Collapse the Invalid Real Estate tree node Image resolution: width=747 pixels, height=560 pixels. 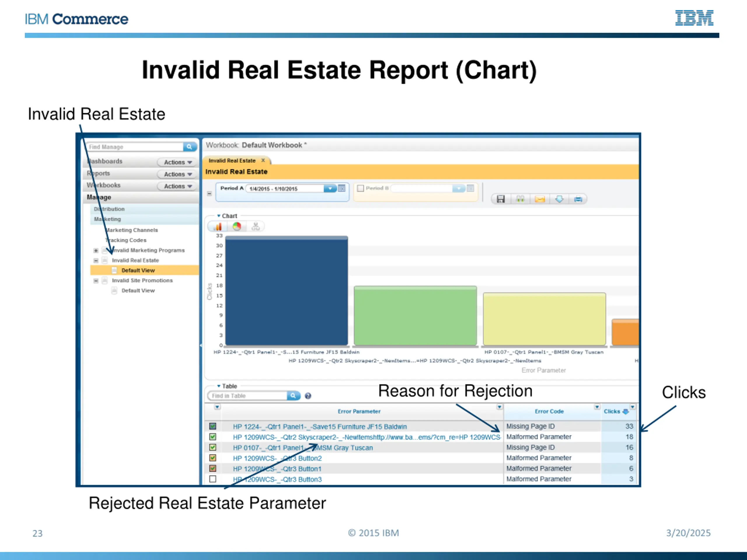tap(96, 260)
